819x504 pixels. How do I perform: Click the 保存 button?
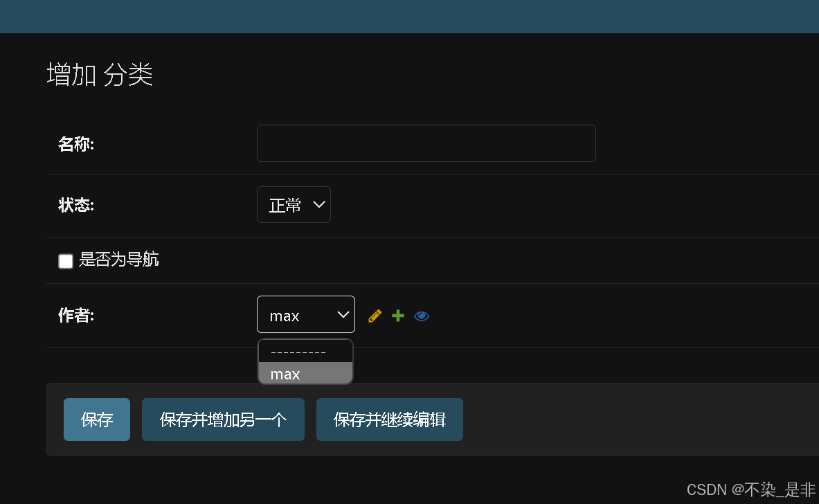click(97, 420)
